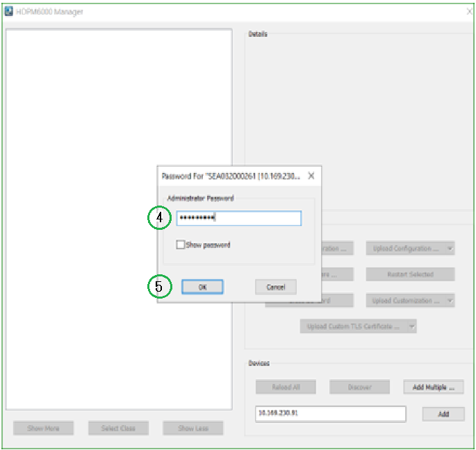
Task: Click the HDPM6000 Manager app icon
Action: pos(8,11)
